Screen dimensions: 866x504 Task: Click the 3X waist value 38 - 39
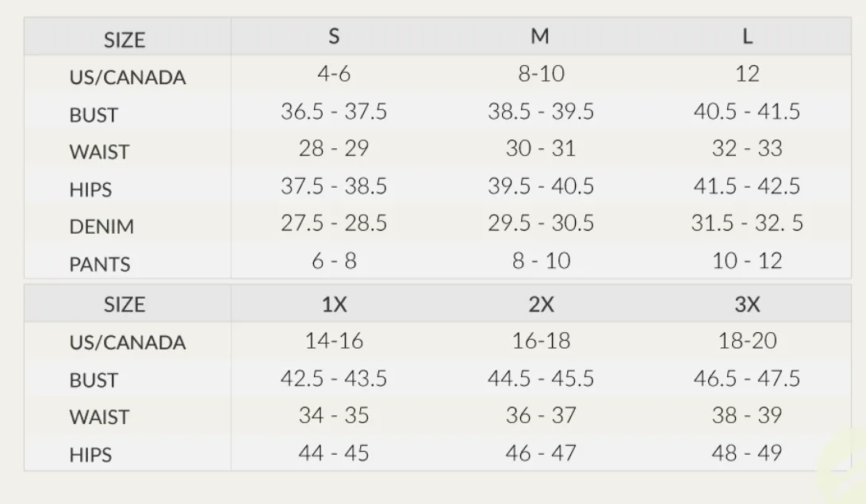click(x=747, y=415)
